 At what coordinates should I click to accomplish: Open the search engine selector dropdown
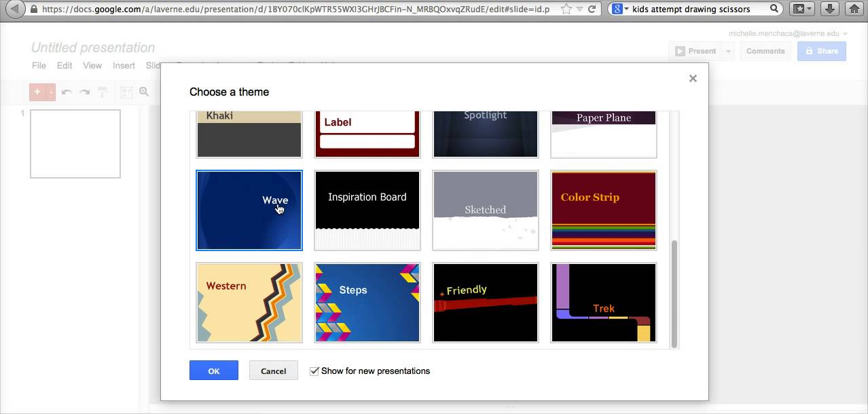point(619,9)
